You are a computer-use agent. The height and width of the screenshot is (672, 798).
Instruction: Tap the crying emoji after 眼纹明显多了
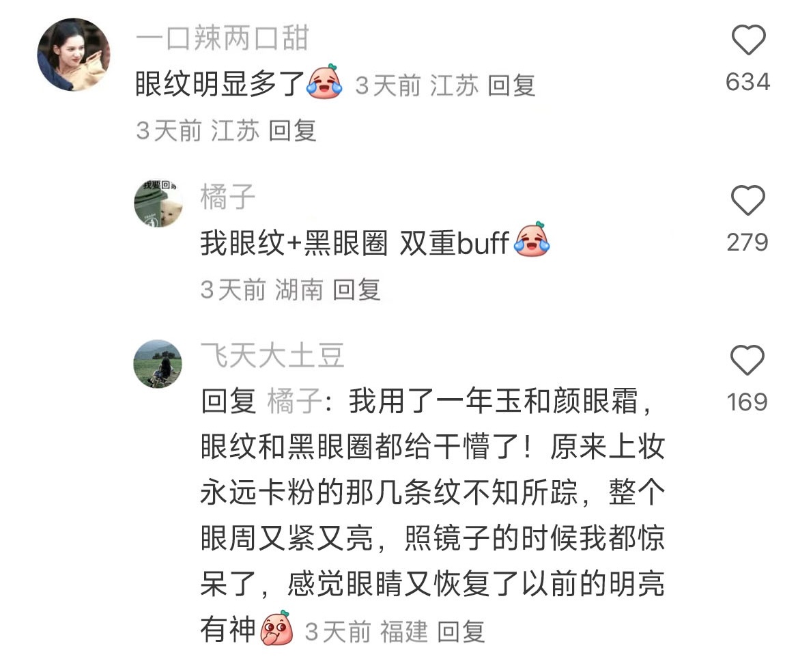click(324, 81)
